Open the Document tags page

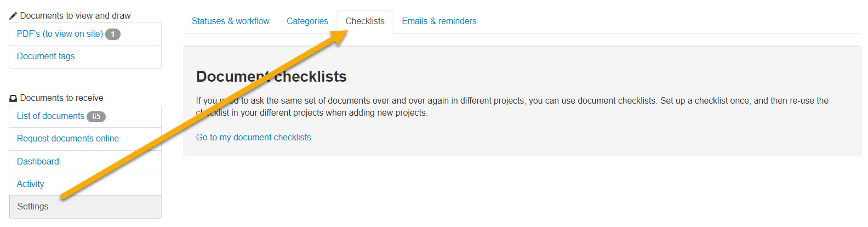[45, 56]
